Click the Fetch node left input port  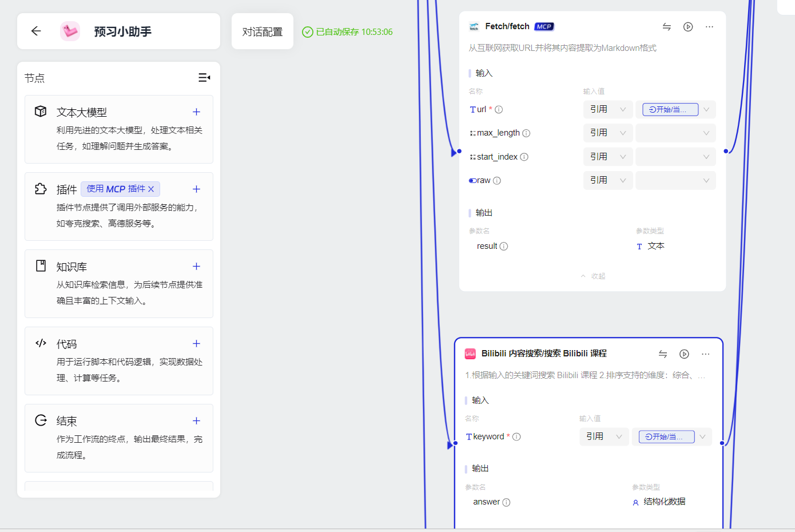point(459,152)
